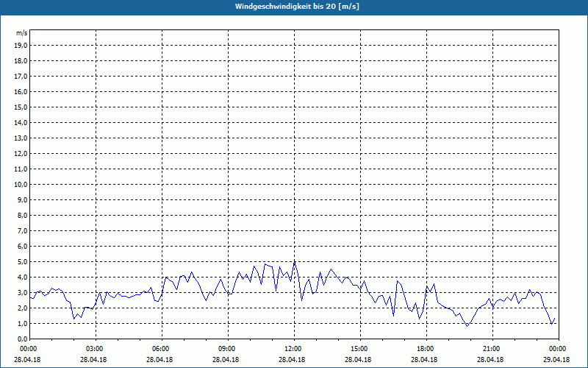Choose the "9,0" y-axis value

click(22, 199)
